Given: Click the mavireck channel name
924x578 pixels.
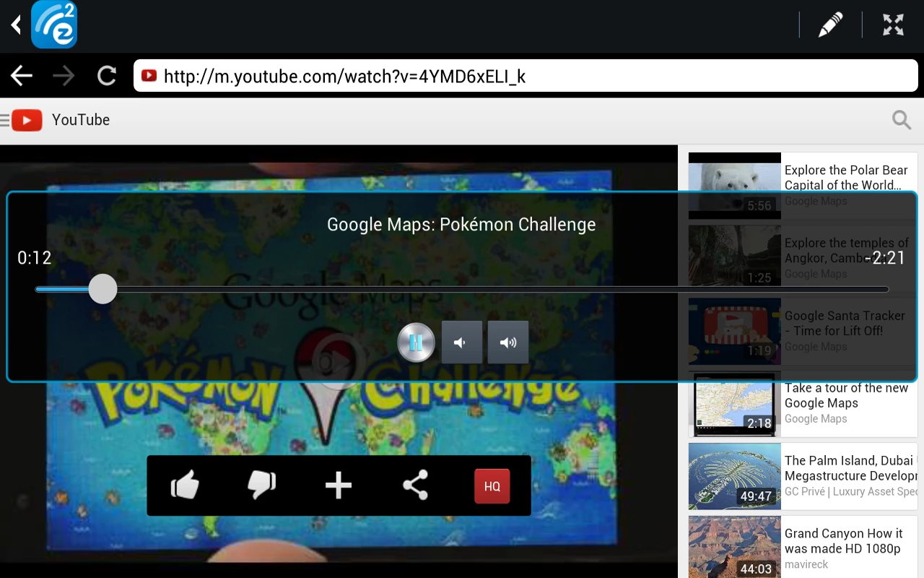Looking at the screenshot, I should pyautogui.click(x=806, y=564).
